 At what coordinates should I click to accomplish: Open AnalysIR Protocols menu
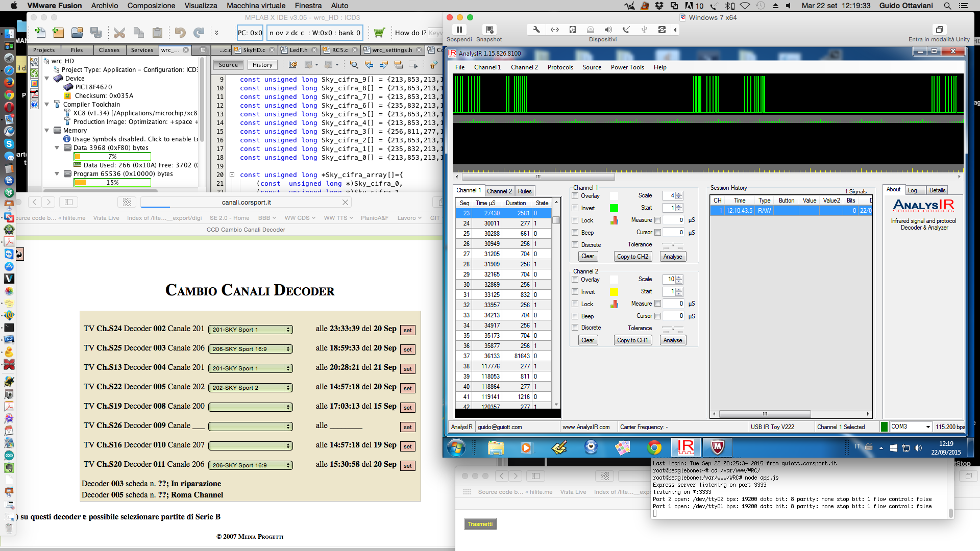coord(560,67)
